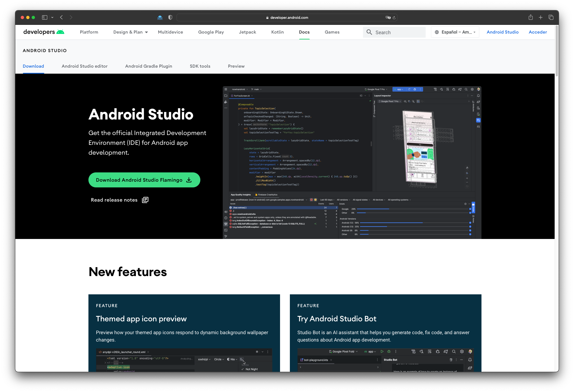Image resolution: width=574 pixels, height=392 pixels.
Task: Click the developer.android.com address bar
Action: [287, 17]
